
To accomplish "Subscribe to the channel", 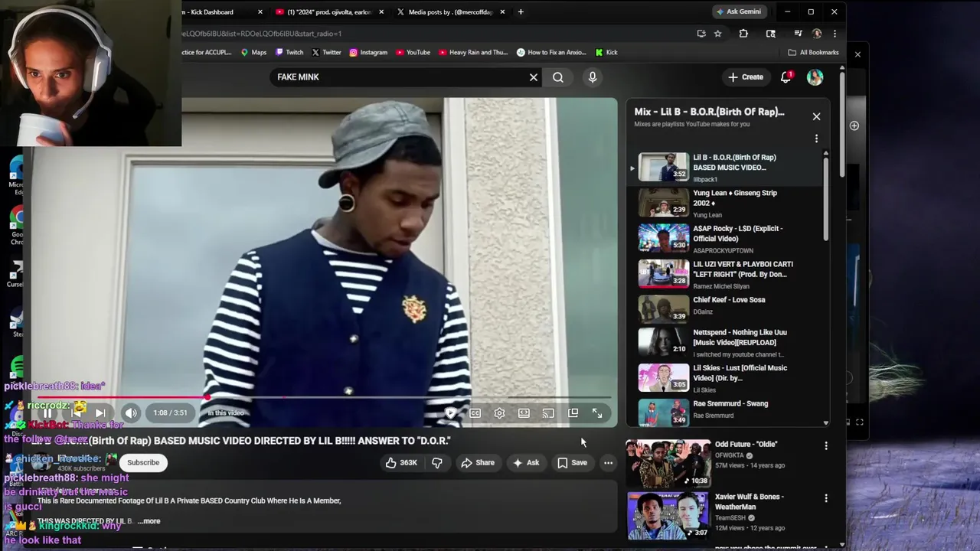I will tap(143, 462).
